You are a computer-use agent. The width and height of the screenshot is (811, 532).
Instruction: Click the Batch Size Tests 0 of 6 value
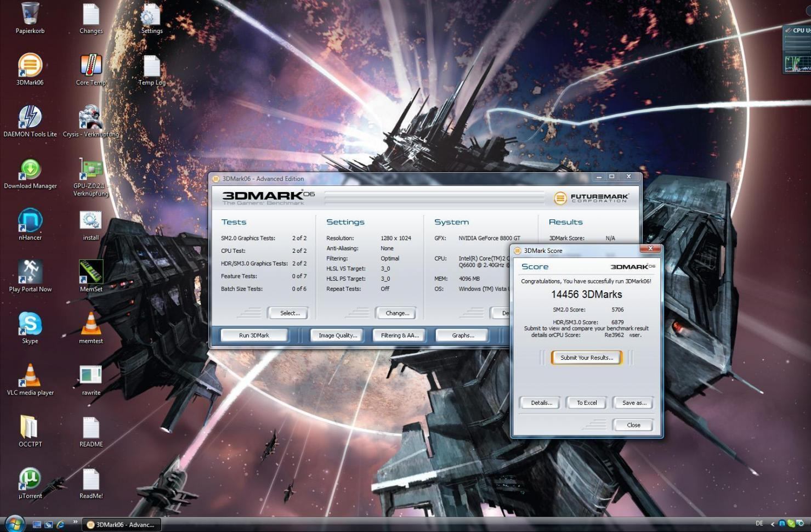coord(299,288)
